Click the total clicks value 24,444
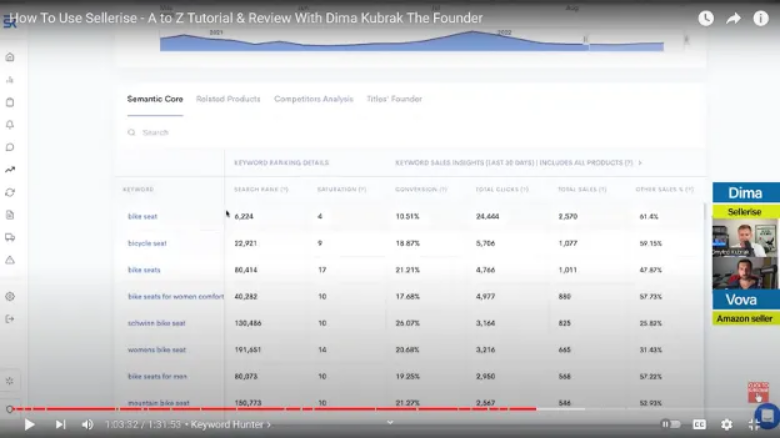The width and height of the screenshot is (780, 438). [x=488, y=217]
